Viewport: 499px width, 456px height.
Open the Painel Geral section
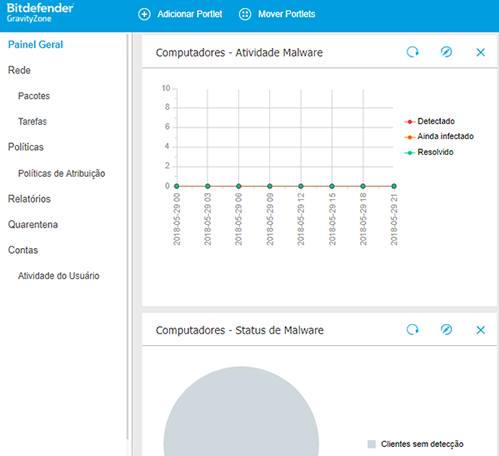(36, 45)
